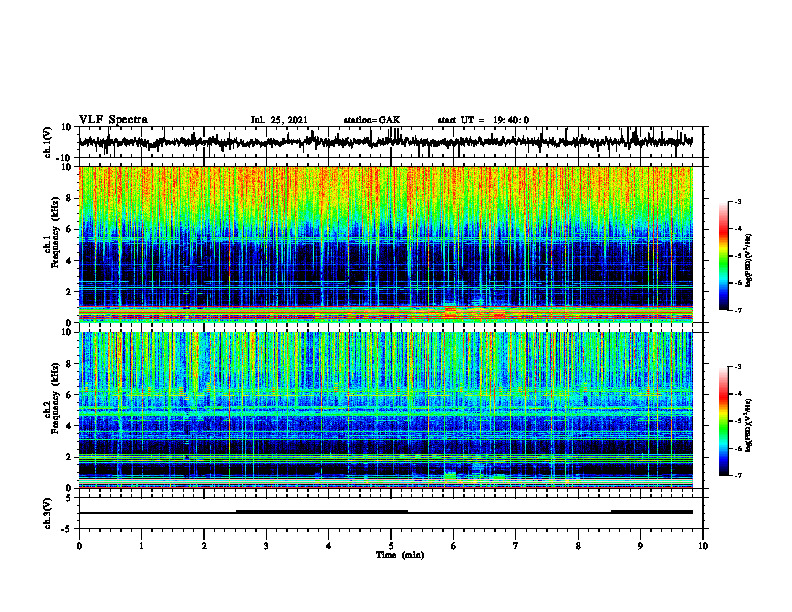The width and height of the screenshot is (792, 612).
Task: Click the "-7" bottom value of ch.1 color bar
Action: (x=738, y=310)
